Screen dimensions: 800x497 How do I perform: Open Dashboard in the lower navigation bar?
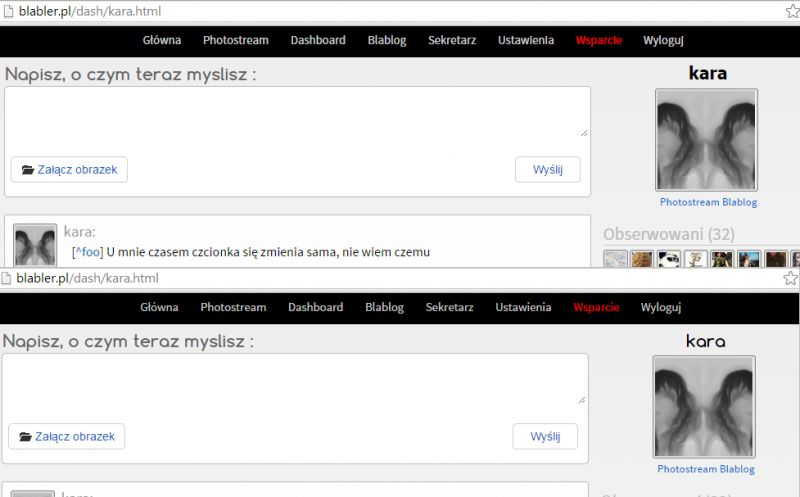[315, 307]
